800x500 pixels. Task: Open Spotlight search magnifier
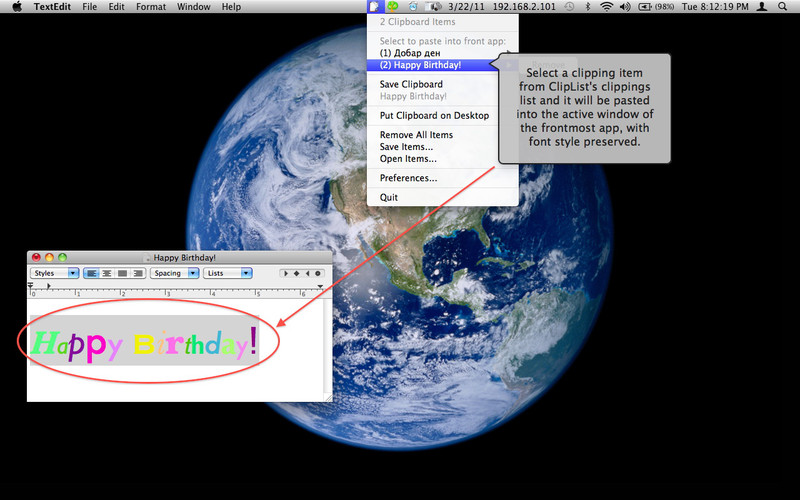point(782,7)
